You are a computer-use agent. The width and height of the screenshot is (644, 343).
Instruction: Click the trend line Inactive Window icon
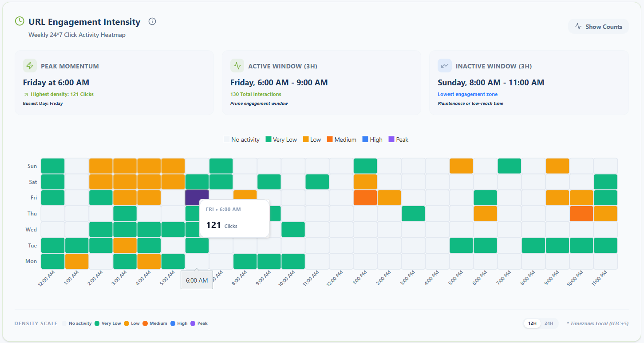pos(445,66)
